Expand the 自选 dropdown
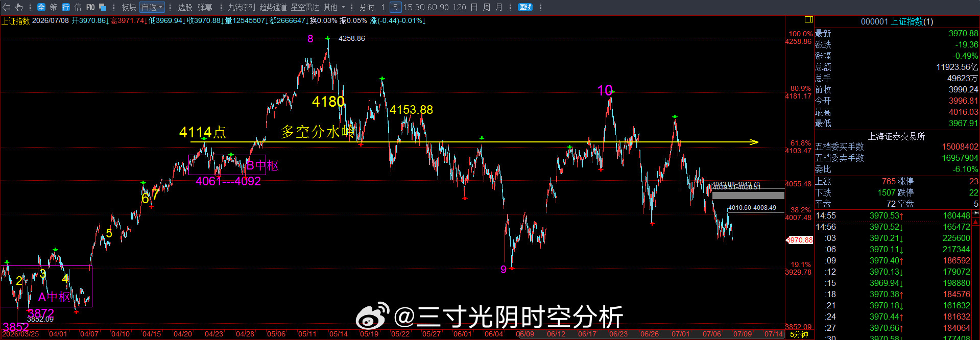The image size is (980, 340). click(152, 7)
